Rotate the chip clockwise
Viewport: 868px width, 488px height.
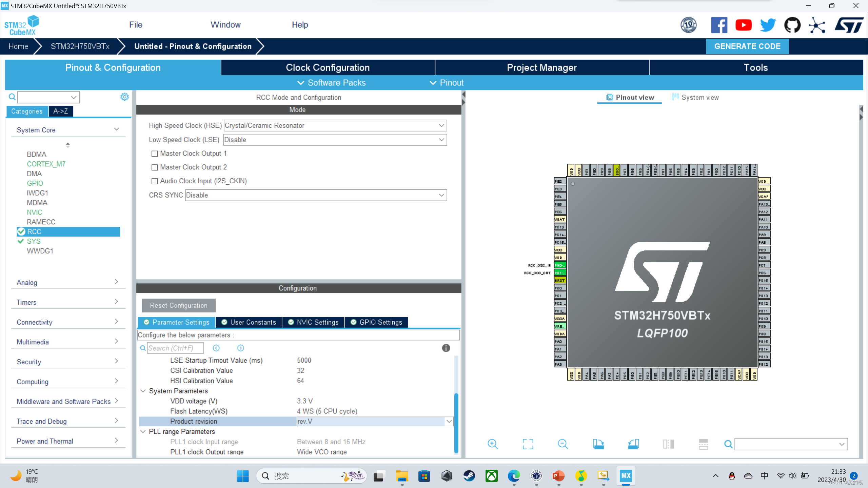598,444
